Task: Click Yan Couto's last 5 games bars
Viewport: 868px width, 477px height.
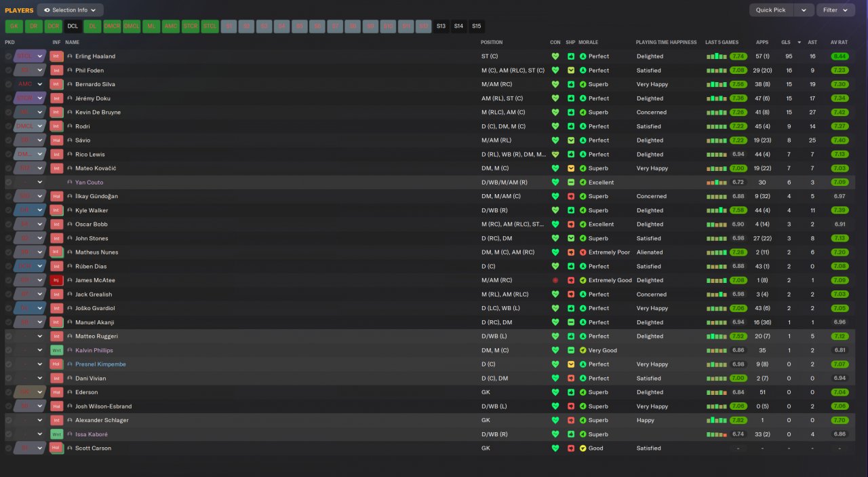Action: pos(717,183)
